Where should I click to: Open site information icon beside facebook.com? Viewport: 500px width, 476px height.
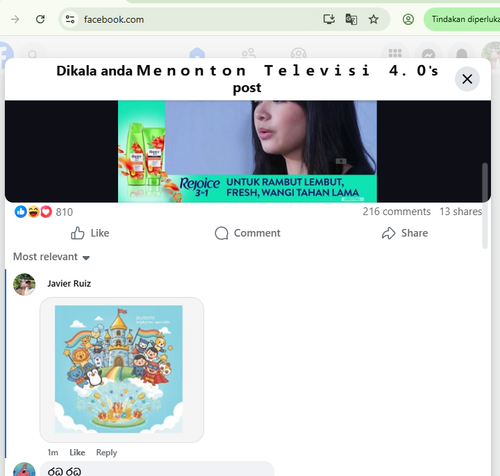tap(70, 19)
